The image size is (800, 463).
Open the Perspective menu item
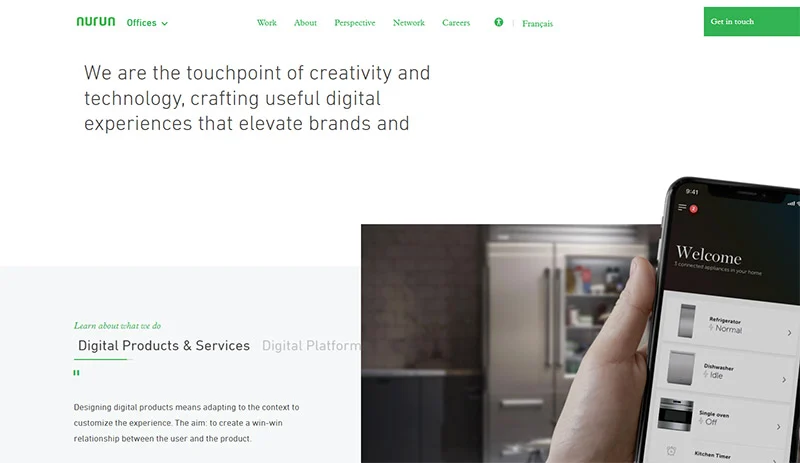(x=355, y=23)
